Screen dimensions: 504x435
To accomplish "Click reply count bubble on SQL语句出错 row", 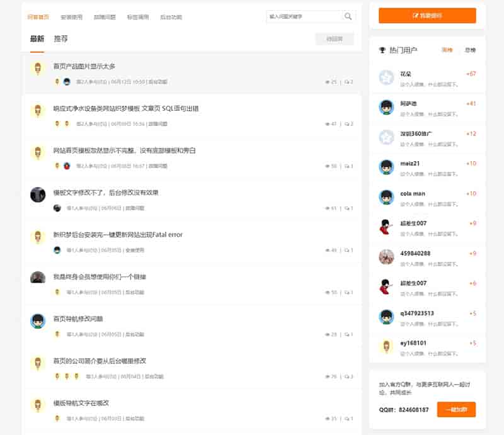I will (347, 124).
